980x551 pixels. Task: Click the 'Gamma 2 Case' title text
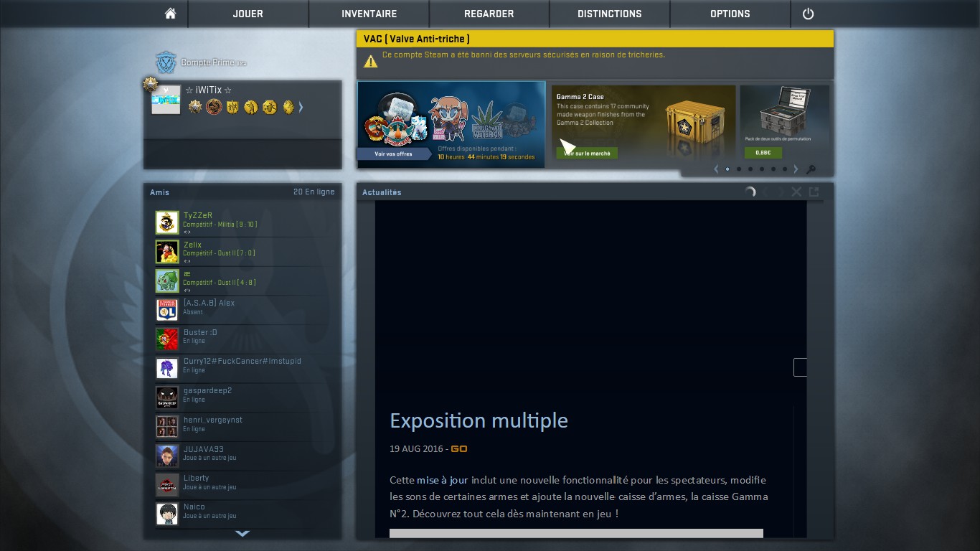coord(580,97)
